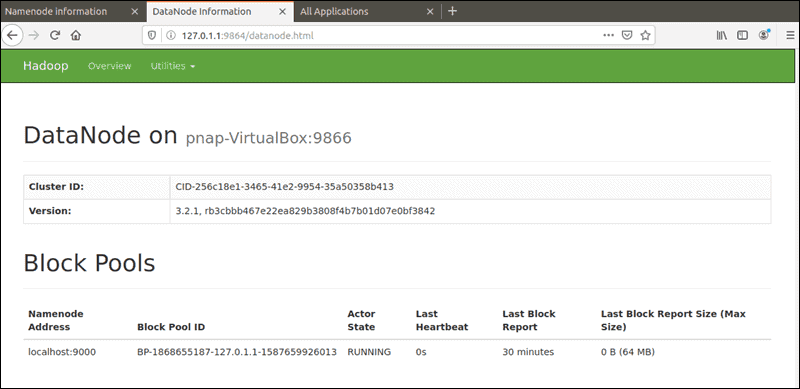Click the Last Block Report header
800x389 pixels.
coord(529,321)
